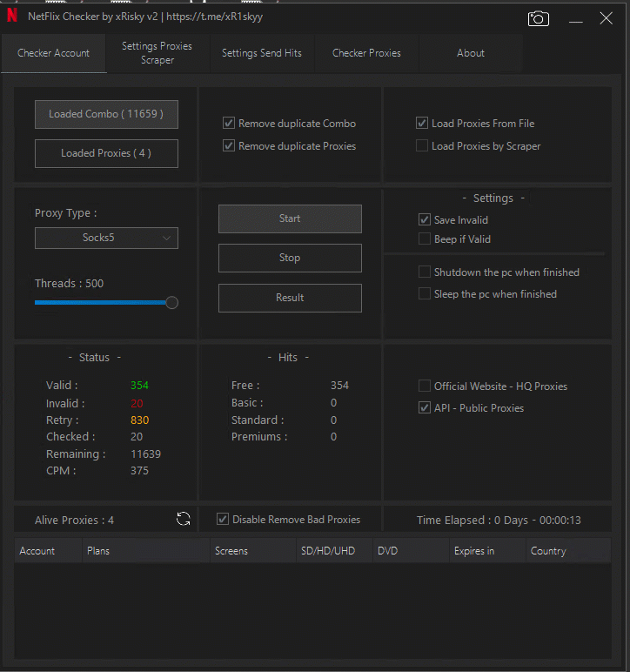Close the NetFlix Checker window
This screenshot has height=672, width=630.
(x=606, y=18)
